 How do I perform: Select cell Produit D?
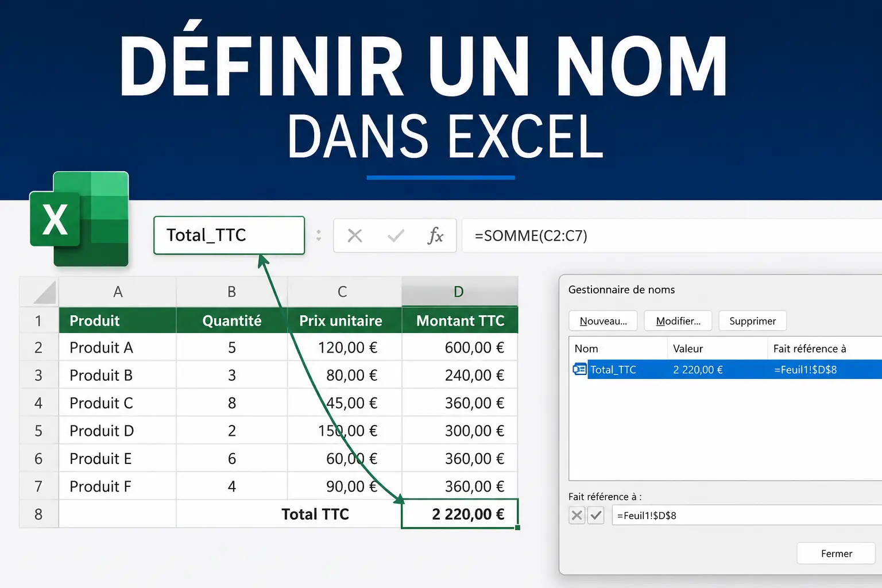click(118, 431)
